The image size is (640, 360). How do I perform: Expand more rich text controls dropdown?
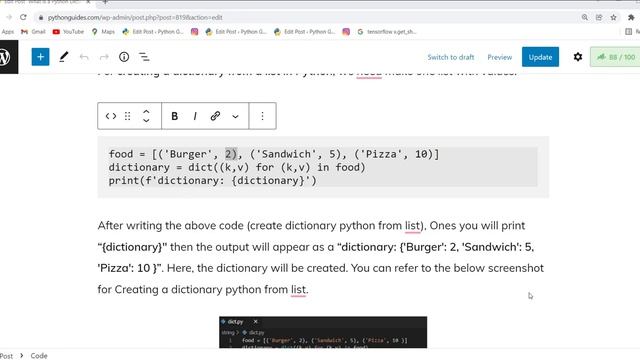236,116
